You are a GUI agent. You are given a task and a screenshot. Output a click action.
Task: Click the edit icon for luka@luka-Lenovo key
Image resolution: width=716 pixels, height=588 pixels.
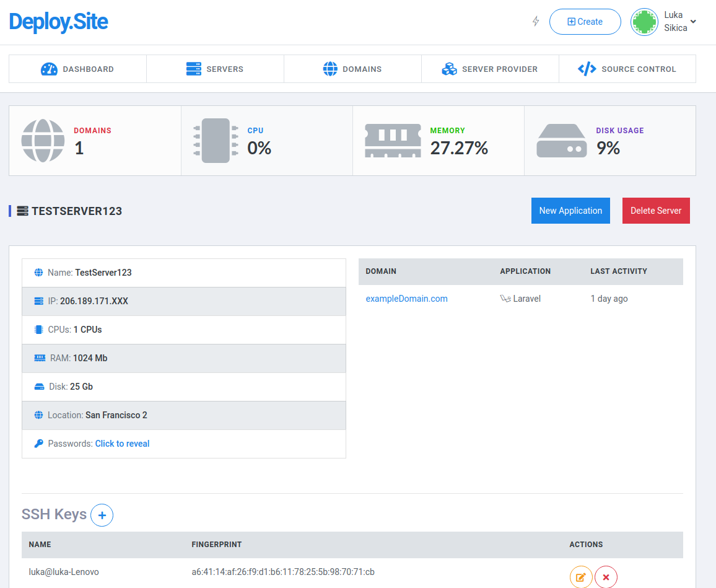pos(581,577)
